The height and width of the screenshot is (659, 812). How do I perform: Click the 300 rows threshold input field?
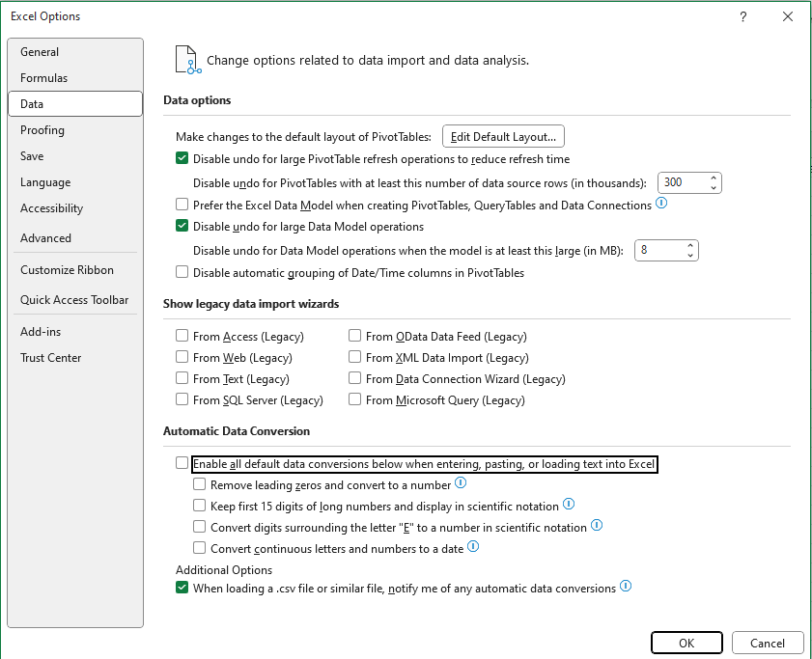coord(682,182)
